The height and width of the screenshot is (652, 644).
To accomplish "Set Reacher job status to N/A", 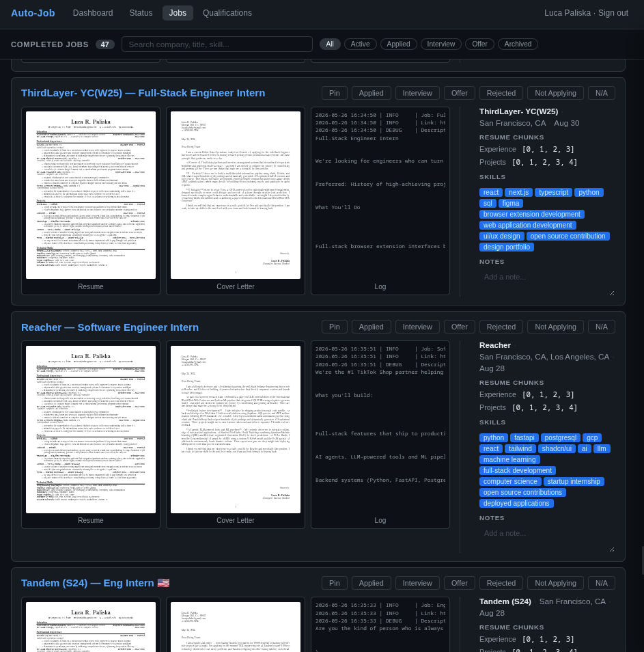I will 601,327.
